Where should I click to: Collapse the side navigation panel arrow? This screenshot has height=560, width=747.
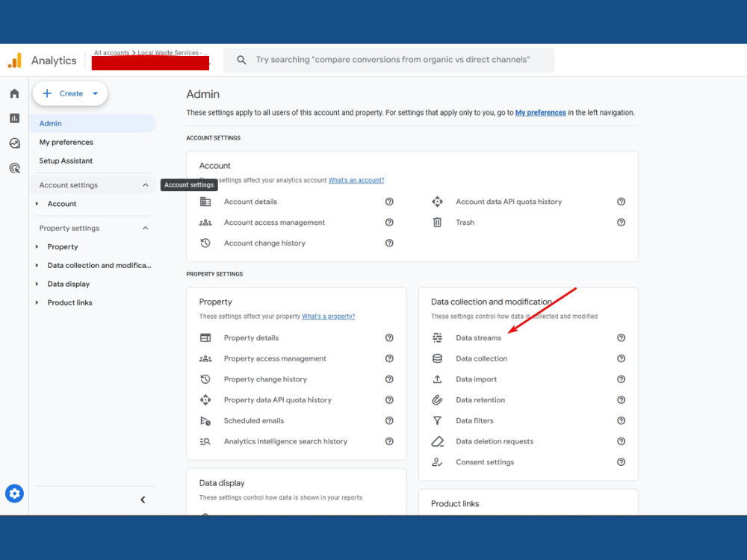pos(143,500)
